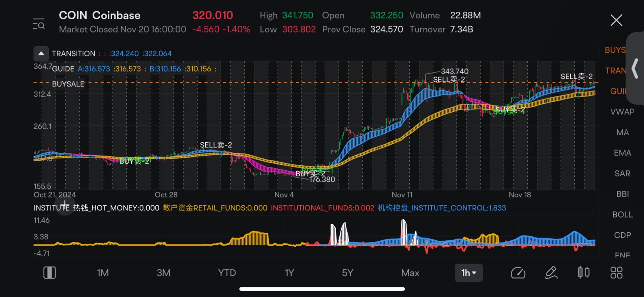644x297 pixels.
Task: Open the candlestick chart type icon
Action: coord(584,272)
